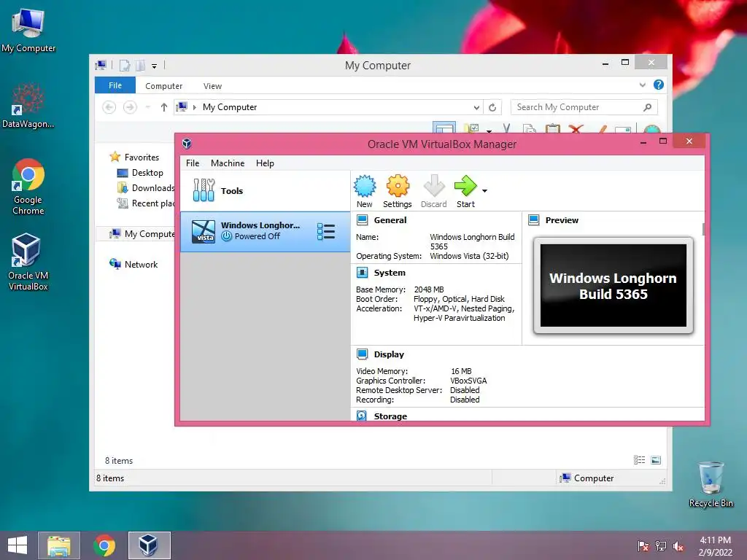Image resolution: width=747 pixels, height=560 pixels.
Task: Refresh the My Computer view
Action: 492,107
